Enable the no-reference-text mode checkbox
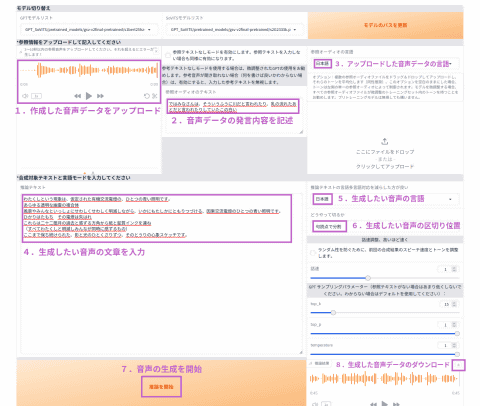Viewport: 480px width, 406px height. click(168, 55)
